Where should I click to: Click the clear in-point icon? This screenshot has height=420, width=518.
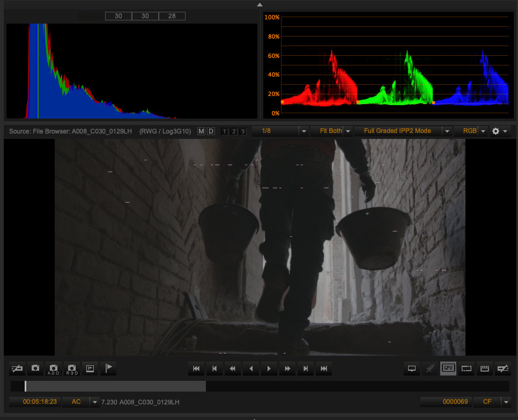(17, 368)
